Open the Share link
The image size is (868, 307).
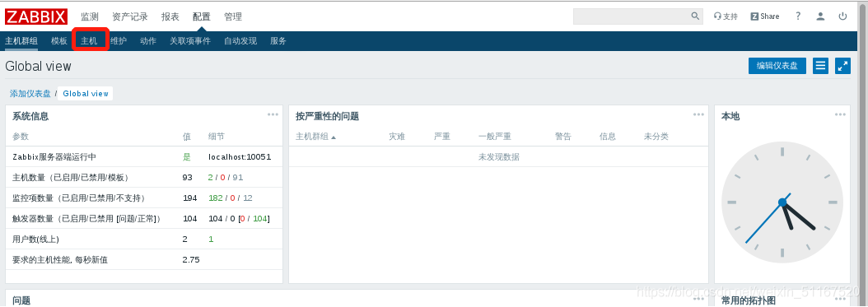coord(765,16)
